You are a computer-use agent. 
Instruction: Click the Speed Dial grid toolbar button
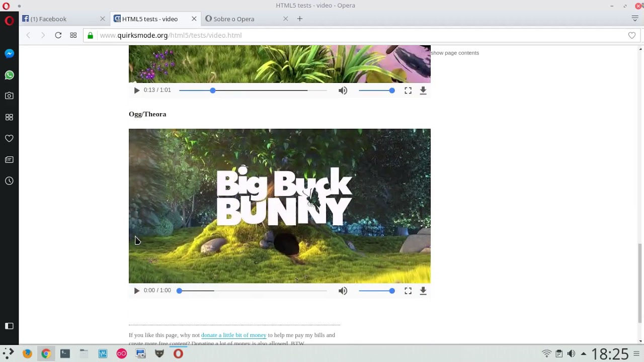click(73, 35)
